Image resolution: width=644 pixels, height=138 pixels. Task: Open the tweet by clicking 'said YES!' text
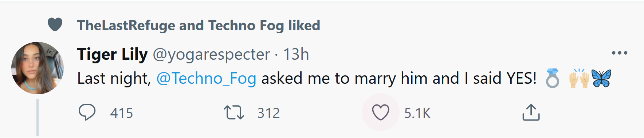click(504, 78)
